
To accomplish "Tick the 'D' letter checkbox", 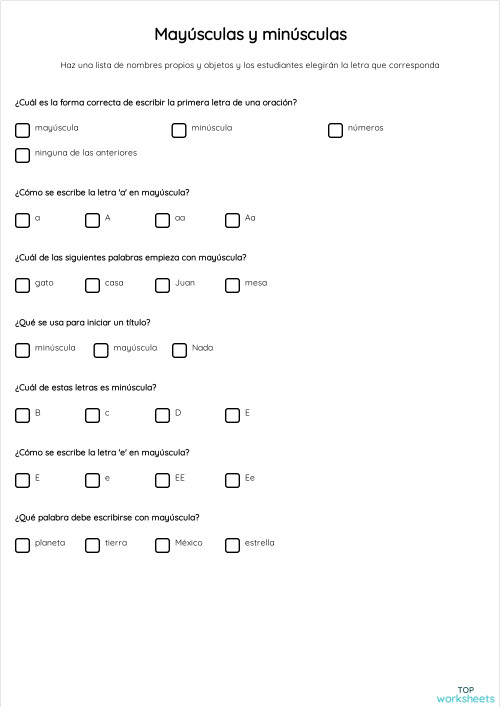I will pyautogui.click(x=162, y=415).
